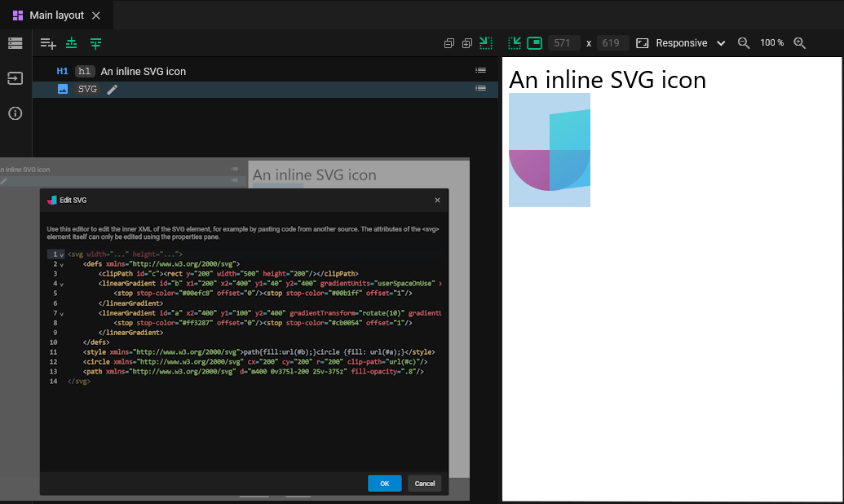The image size is (844, 504).
Task: Click the pencil edit icon beside SVG
Action: (x=112, y=90)
